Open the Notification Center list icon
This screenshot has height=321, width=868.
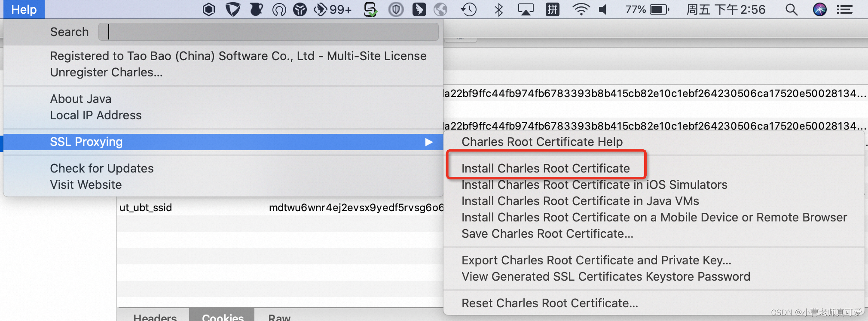point(845,9)
